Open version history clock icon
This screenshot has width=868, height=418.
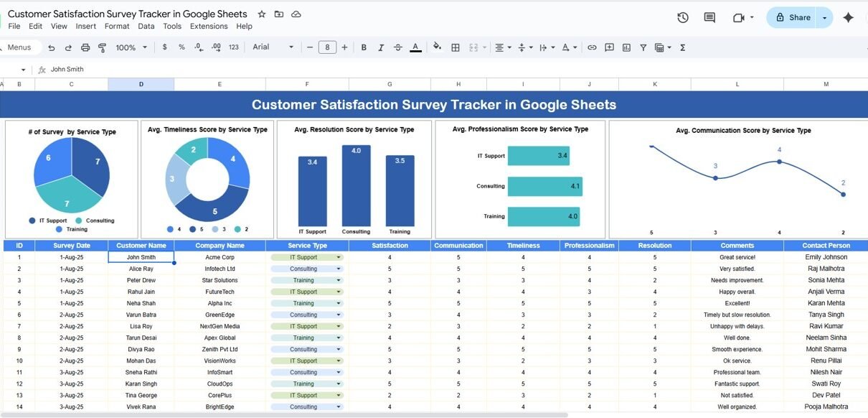click(683, 18)
